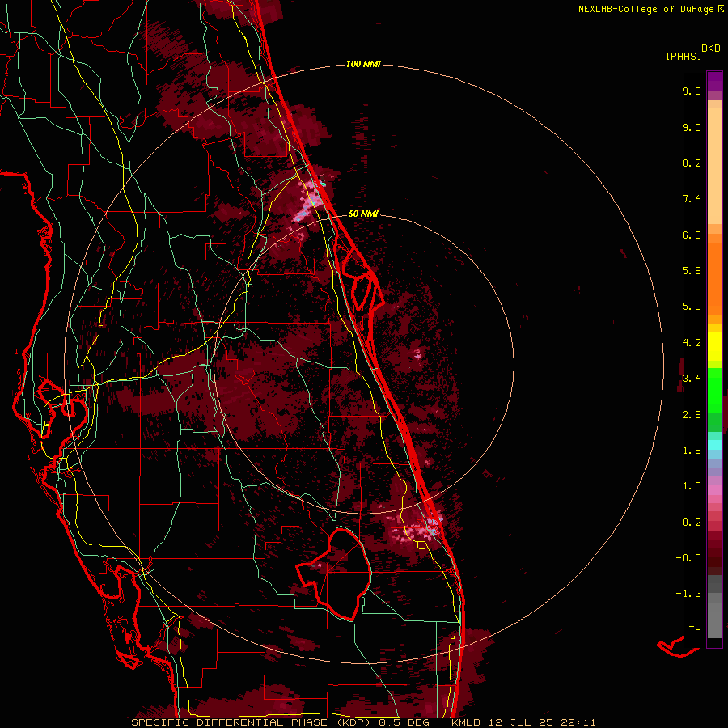Click the 2.6 legend value
The image size is (728, 728).
692,415
